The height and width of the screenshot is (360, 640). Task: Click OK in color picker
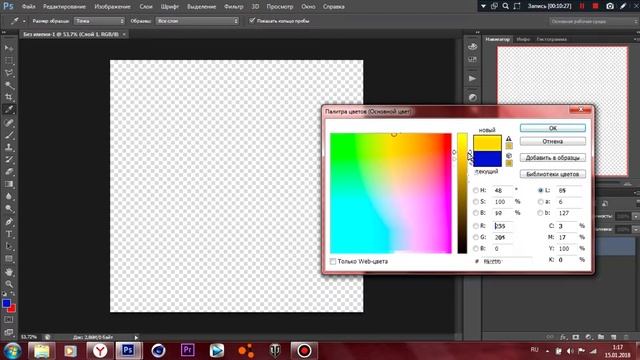pyautogui.click(x=553, y=128)
